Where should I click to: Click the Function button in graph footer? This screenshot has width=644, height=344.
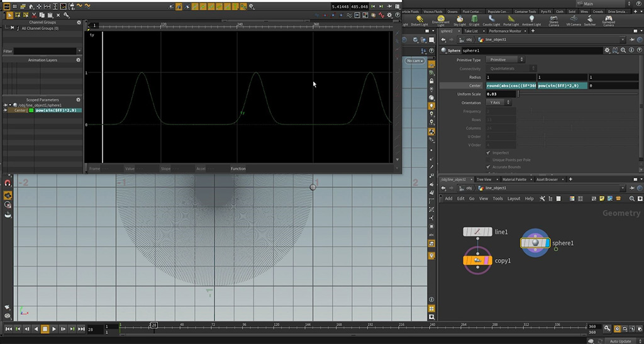(x=238, y=169)
